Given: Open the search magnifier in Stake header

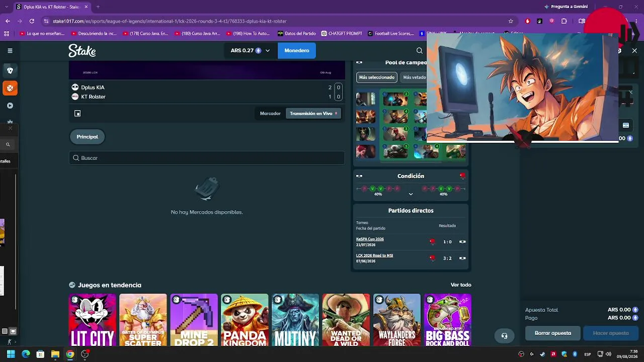Looking at the screenshot, I should tap(419, 50).
